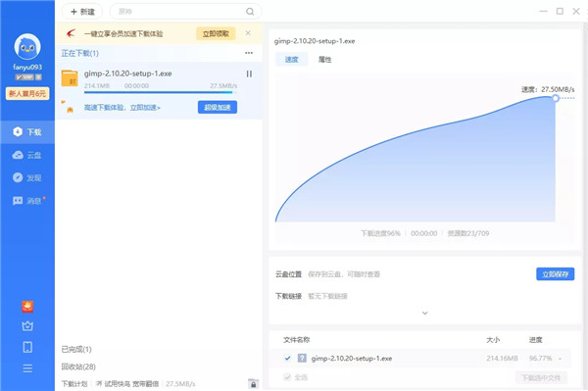The image size is (588, 391).
Task: Open the three-dot menu next to 正在下载
Action: (249, 53)
